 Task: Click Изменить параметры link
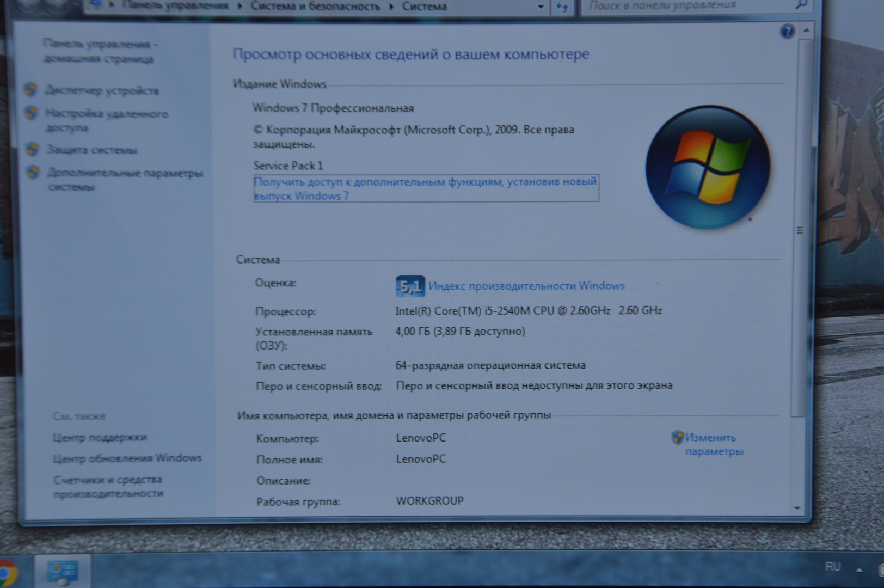tap(714, 444)
